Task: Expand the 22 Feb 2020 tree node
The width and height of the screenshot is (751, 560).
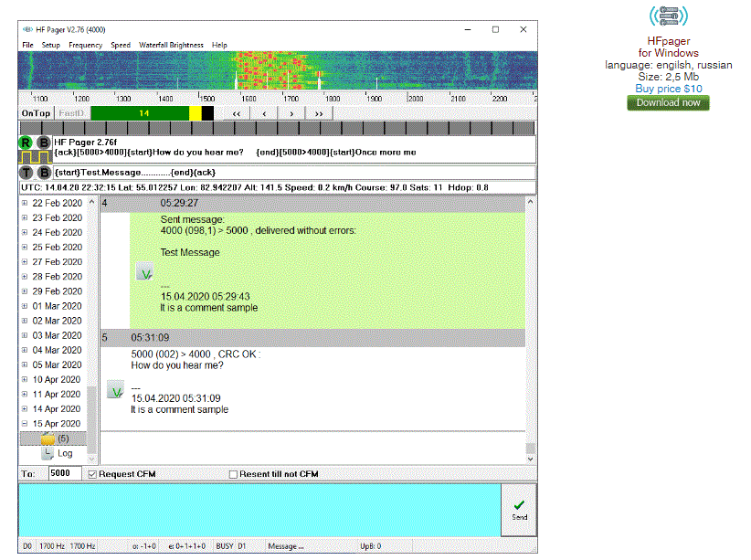Action: [25, 203]
